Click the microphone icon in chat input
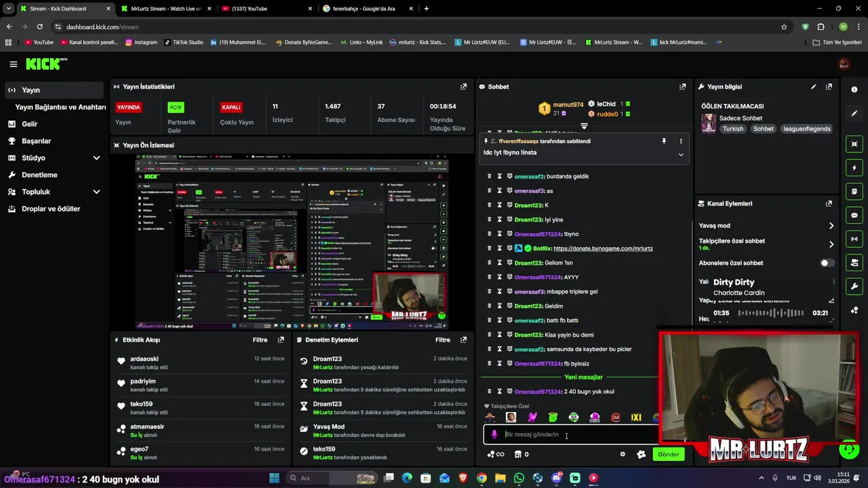 494,434
